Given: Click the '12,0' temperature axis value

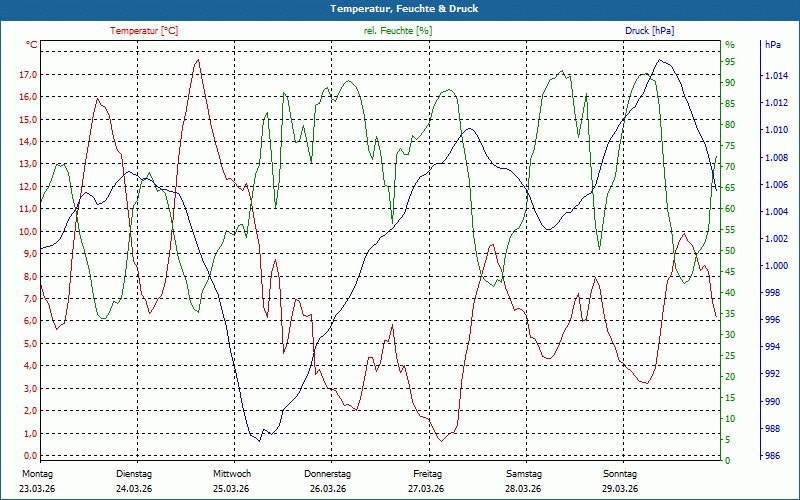Looking at the screenshot, I should click(x=28, y=187).
